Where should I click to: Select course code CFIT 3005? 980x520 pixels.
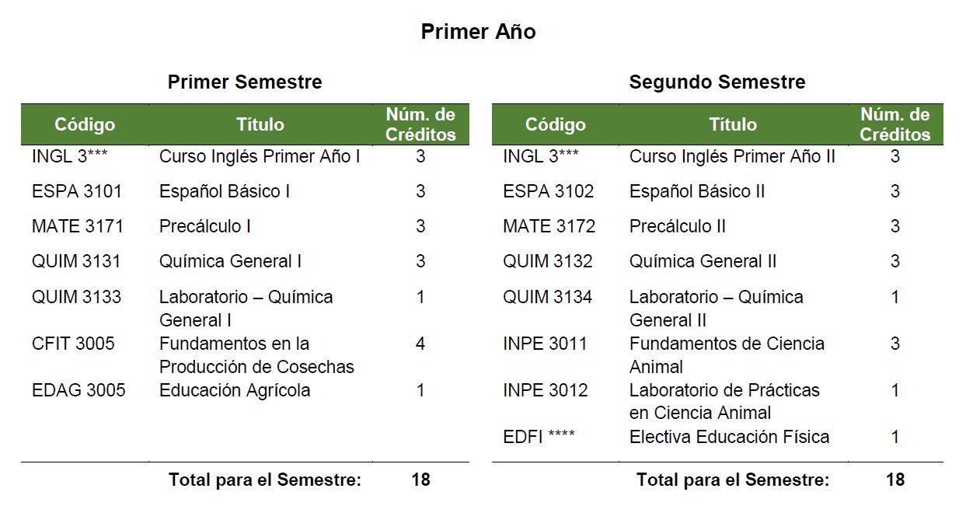pos(73,344)
